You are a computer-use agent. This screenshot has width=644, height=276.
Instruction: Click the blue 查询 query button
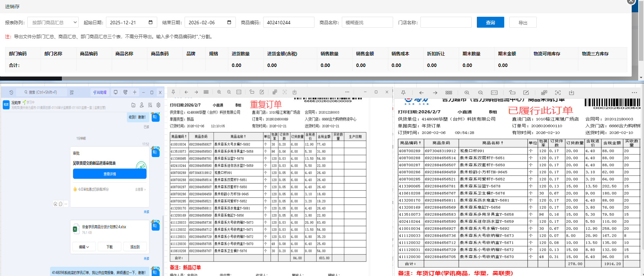[x=490, y=23]
